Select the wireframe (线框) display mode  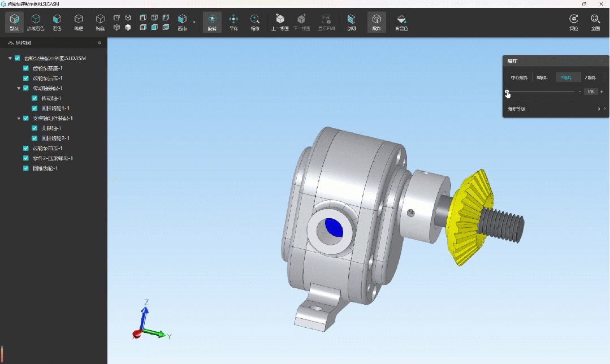[79, 22]
